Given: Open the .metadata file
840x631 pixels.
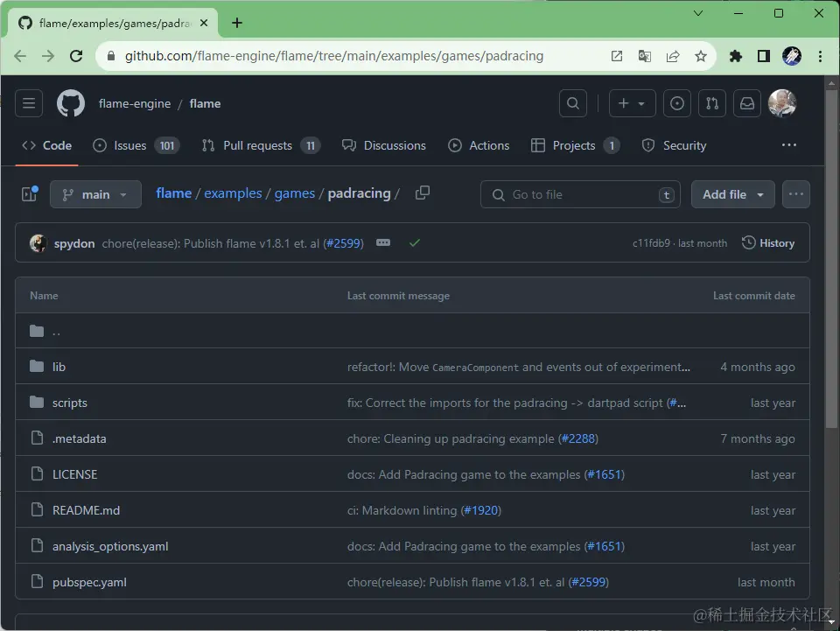Looking at the screenshot, I should [80, 438].
